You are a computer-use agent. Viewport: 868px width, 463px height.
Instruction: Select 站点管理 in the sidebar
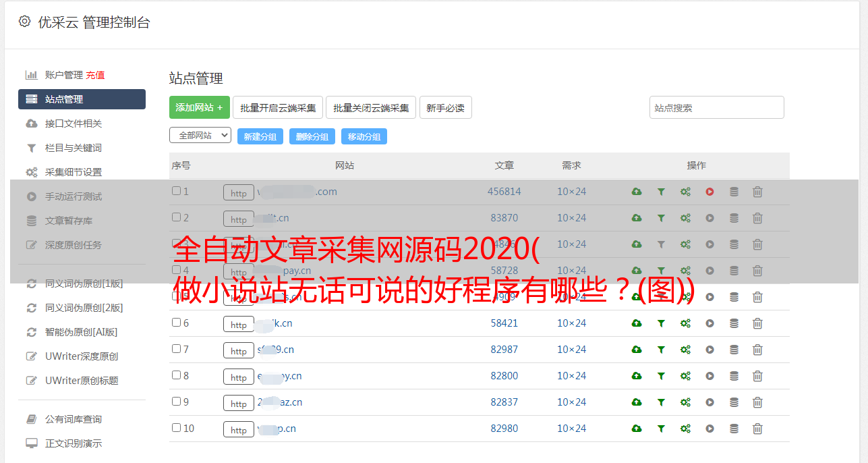(82, 99)
